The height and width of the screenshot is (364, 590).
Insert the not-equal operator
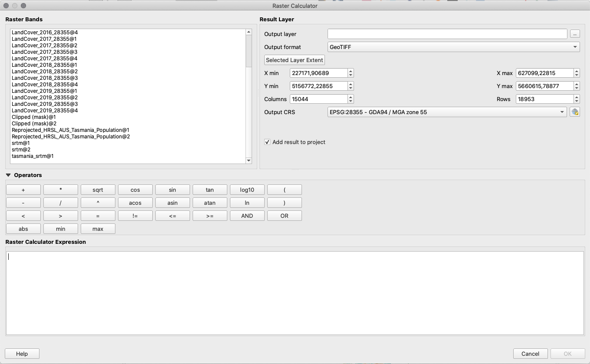(x=135, y=216)
